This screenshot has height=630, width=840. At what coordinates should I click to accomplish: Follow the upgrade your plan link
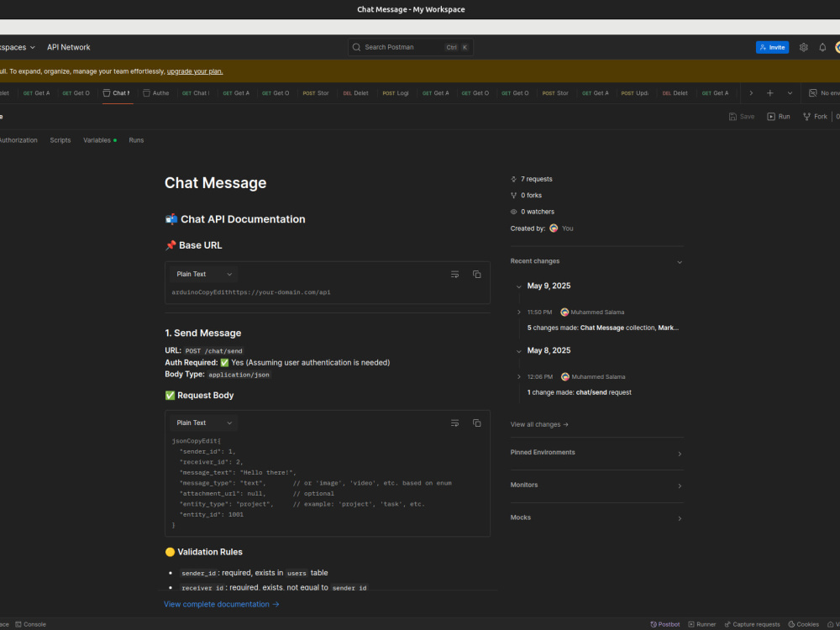coord(195,71)
